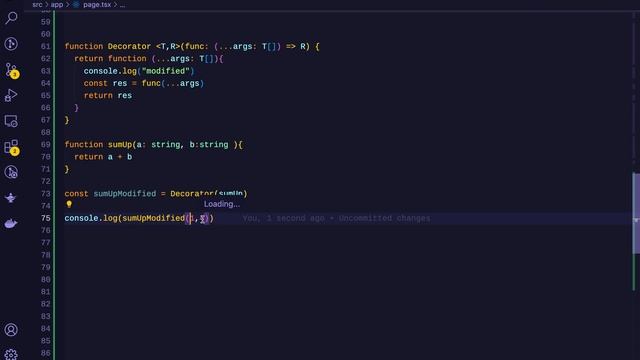Screen dimensions: 640x360
Task: Click the lightbulb code action on line 74
Action: tap(69, 204)
